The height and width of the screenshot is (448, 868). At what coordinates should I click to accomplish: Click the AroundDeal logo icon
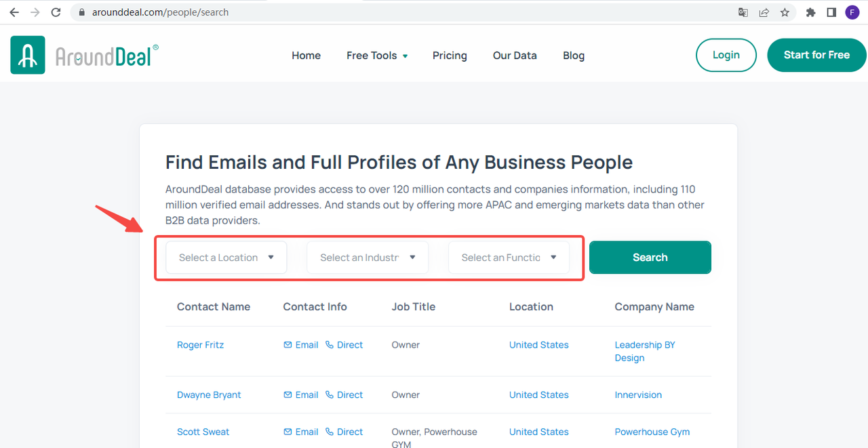(x=28, y=55)
